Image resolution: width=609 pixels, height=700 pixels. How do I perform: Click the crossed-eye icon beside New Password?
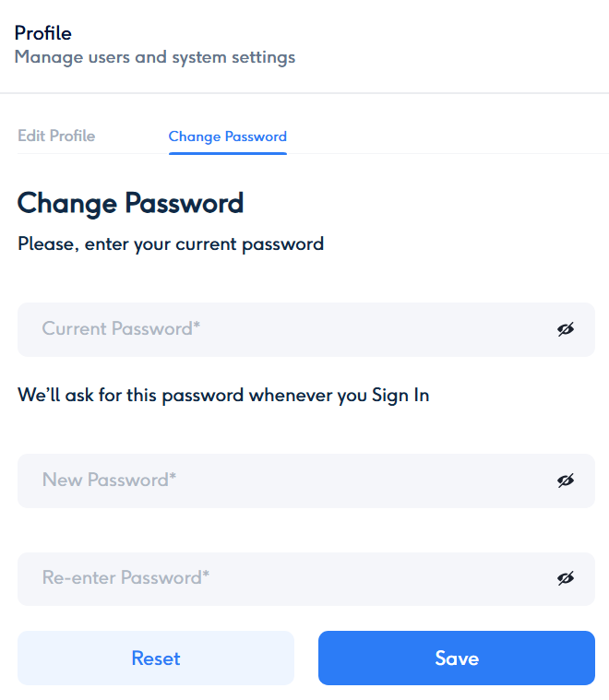566,481
